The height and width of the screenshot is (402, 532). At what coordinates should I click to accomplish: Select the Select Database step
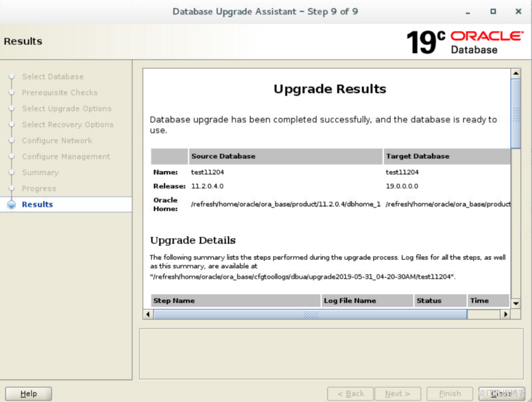coord(53,77)
